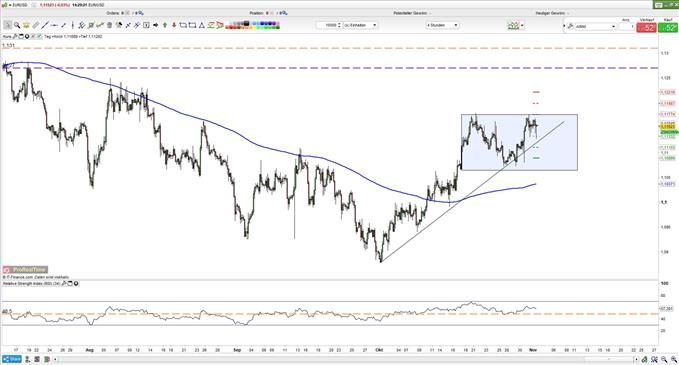Viewport: 679px width, 365px height.
Task: Click the Potentieller Gewinn label
Action: click(410, 13)
